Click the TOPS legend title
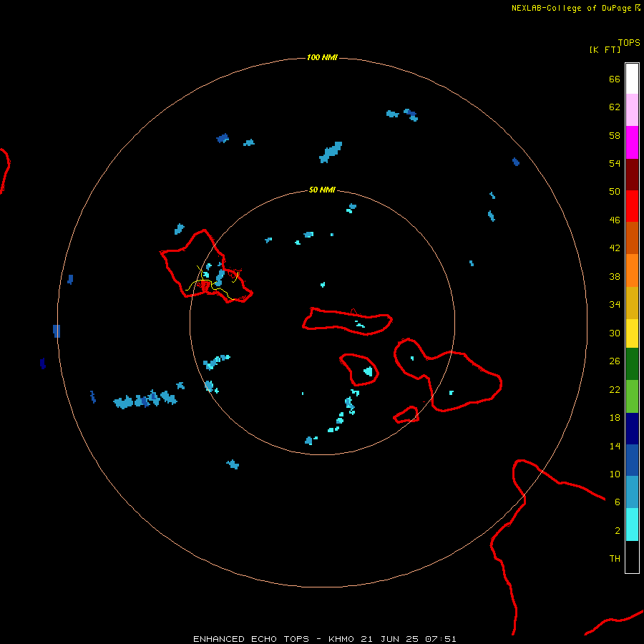 tap(629, 43)
